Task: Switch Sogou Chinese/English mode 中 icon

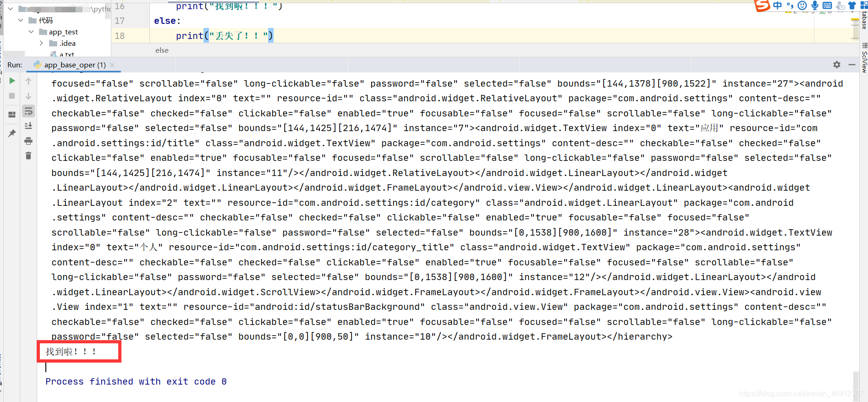Action: 778,6
